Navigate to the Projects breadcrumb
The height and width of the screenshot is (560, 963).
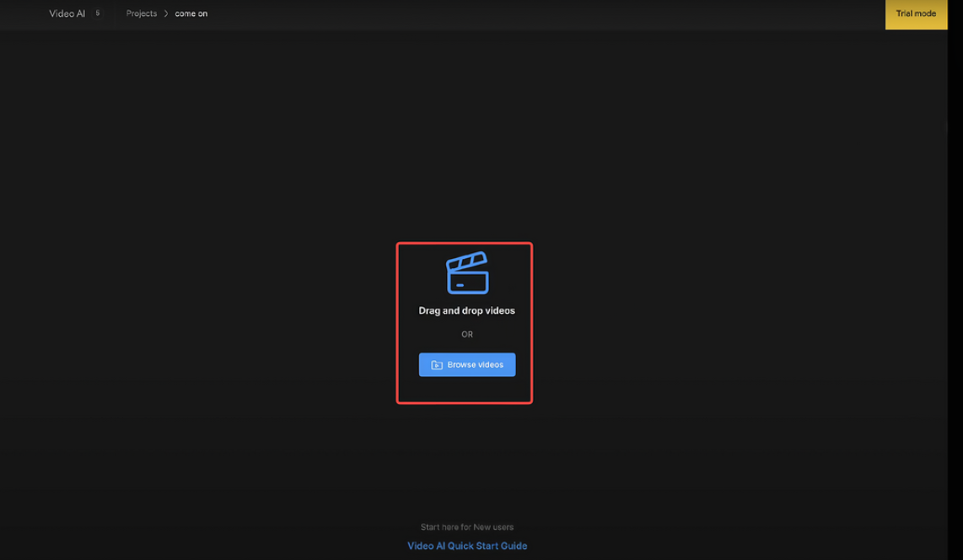[x=141, y=13]
